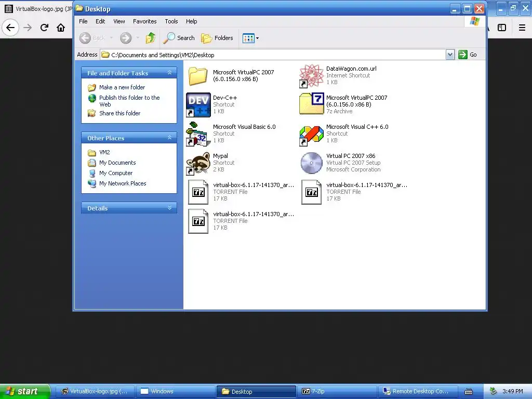The height and width of the screenshot is (399, 532).
Task: Click the Make a new folder icon
Action: pyautogui.click(x=91, y=87)
